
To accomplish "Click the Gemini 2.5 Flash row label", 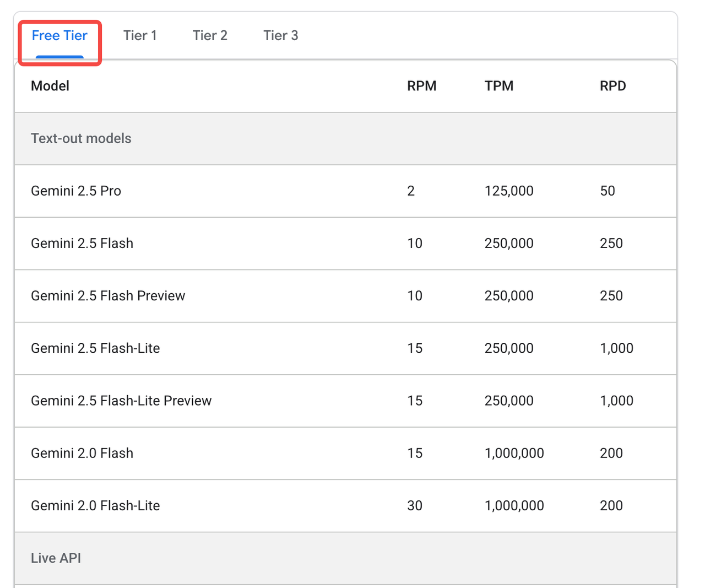I will point(82,243).
